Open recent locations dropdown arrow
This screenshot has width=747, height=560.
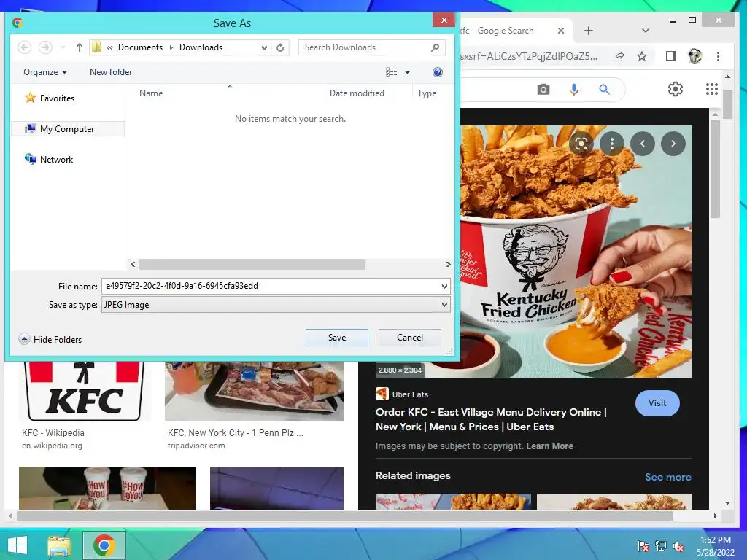[63, 47]
